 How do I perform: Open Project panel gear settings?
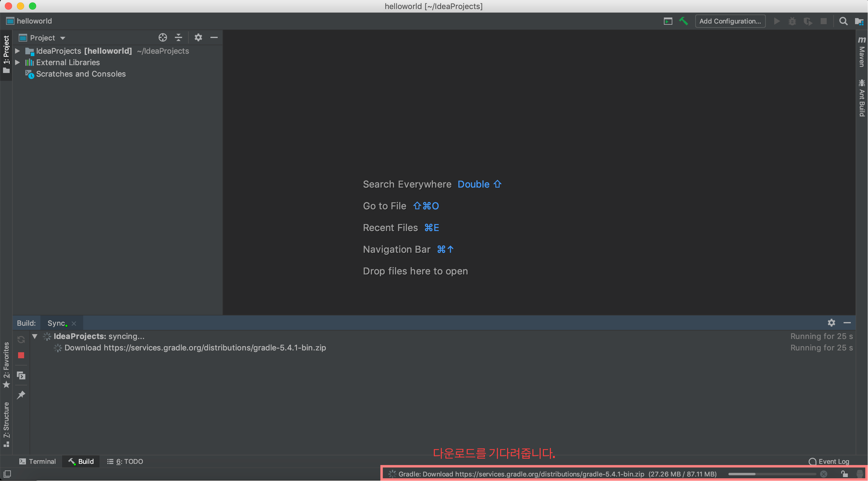[198, 37]
